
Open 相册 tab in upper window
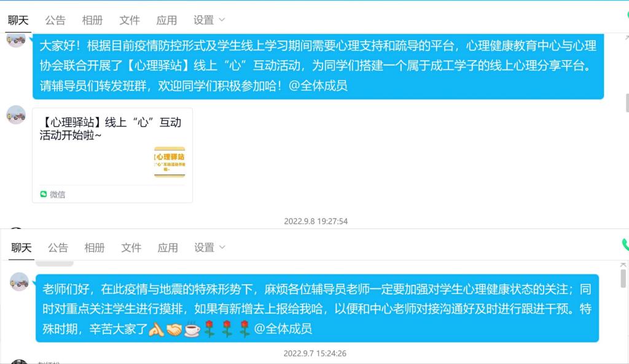(x=92, y=20)
